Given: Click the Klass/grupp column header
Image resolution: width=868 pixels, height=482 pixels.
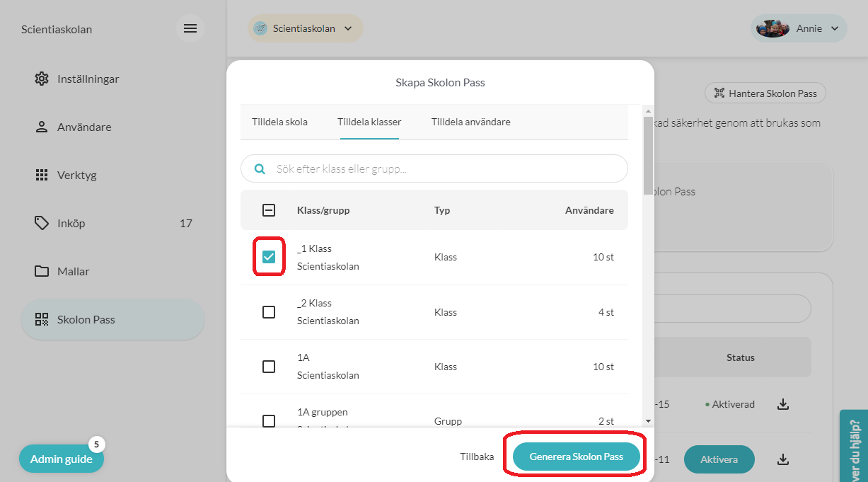Looking at the screenshot, I should [x=323, y=210].
